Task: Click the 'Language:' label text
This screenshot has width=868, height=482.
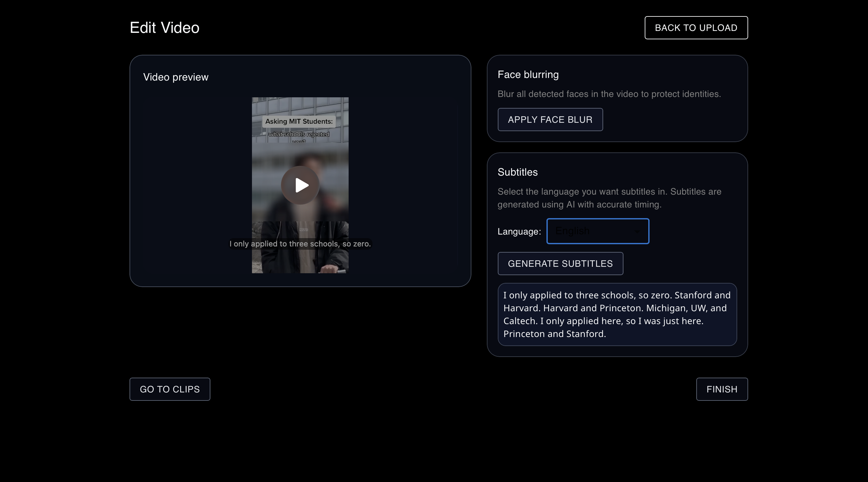Action: tap(519, 232)
